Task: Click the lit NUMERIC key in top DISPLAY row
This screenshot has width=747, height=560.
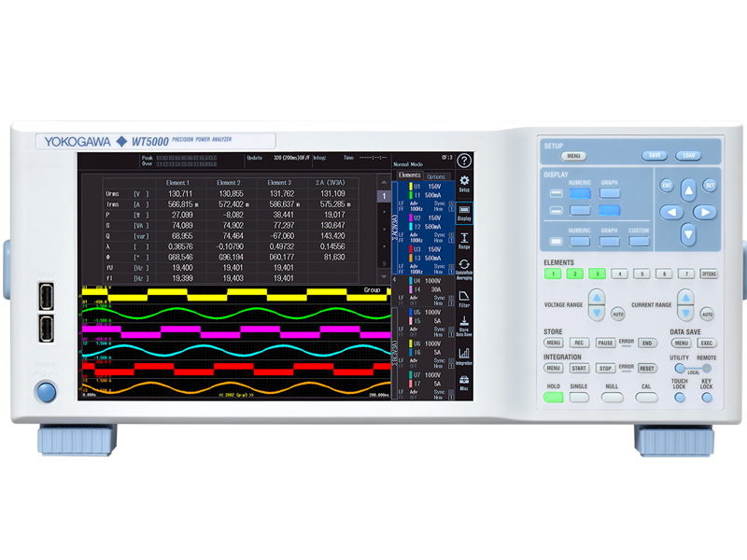Action: (580, 194)
